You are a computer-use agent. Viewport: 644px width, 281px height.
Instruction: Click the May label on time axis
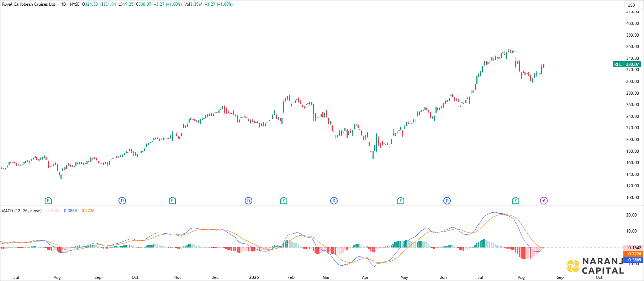point(404,277)
